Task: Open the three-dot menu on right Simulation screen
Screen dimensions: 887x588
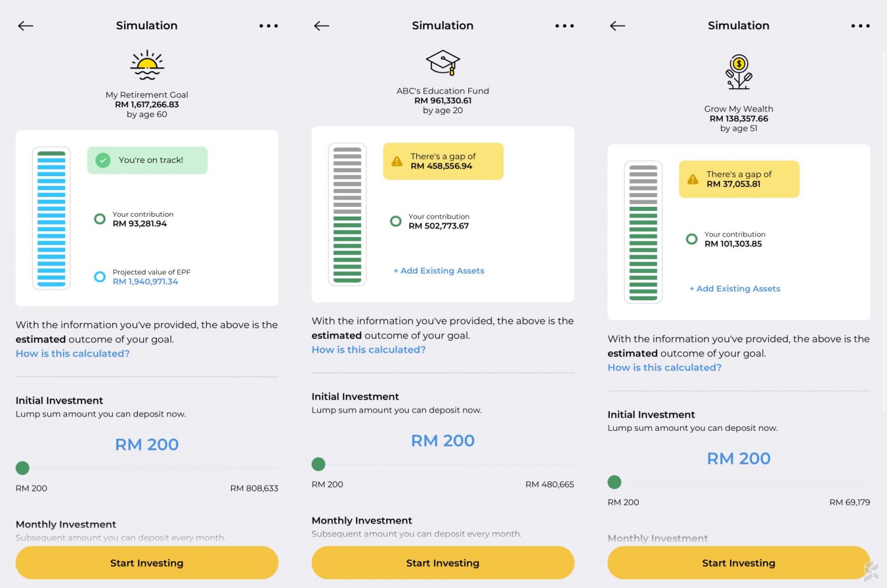Action: point(860,25)
